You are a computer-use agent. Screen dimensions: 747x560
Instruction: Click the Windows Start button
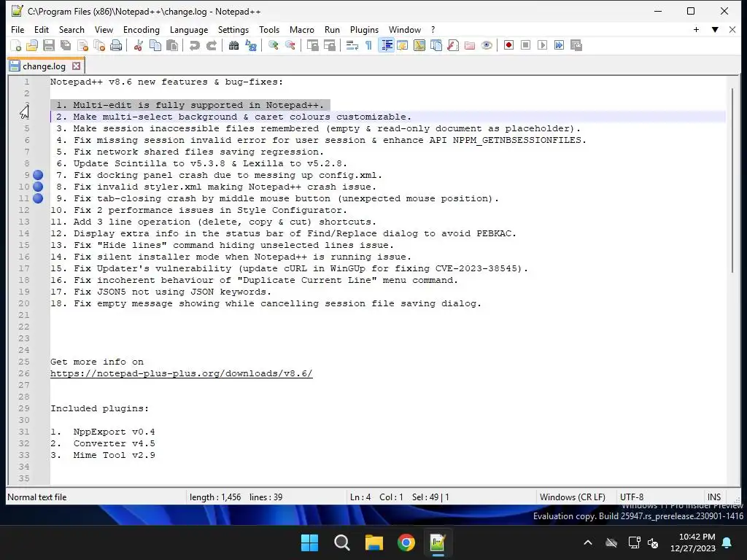pos(309,542)
